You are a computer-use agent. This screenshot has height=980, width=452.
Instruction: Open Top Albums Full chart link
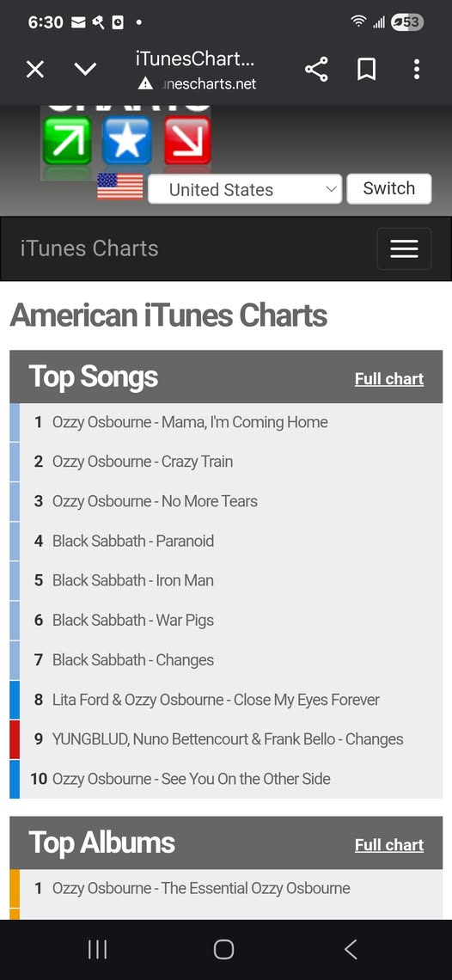coord(389,845)
